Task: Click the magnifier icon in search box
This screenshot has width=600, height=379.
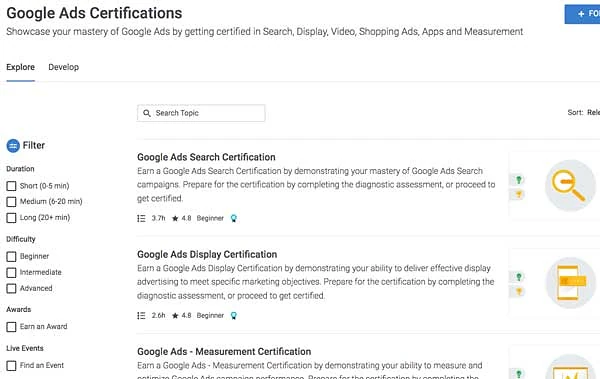Action: [x=147, y=113]
